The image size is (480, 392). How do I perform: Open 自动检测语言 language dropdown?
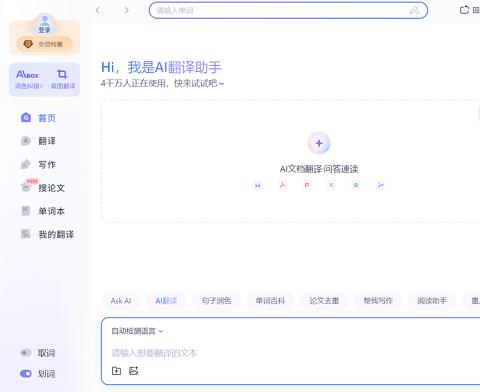(x=137, y=331)
